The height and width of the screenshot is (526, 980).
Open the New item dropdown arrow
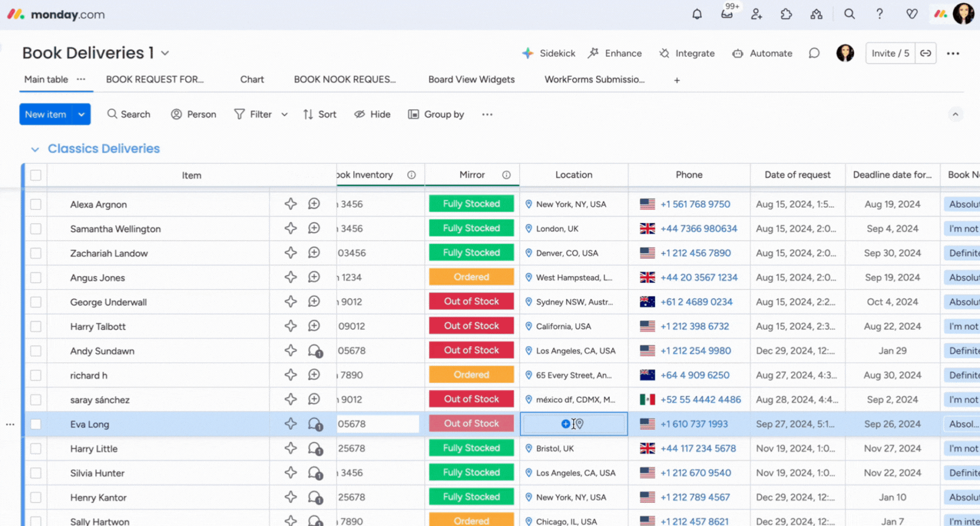tap(82, 114)
